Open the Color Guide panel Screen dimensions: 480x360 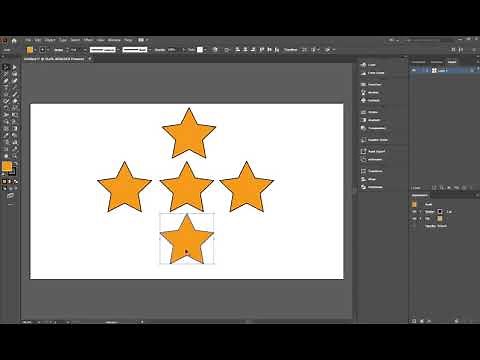[x=373, y=73]
